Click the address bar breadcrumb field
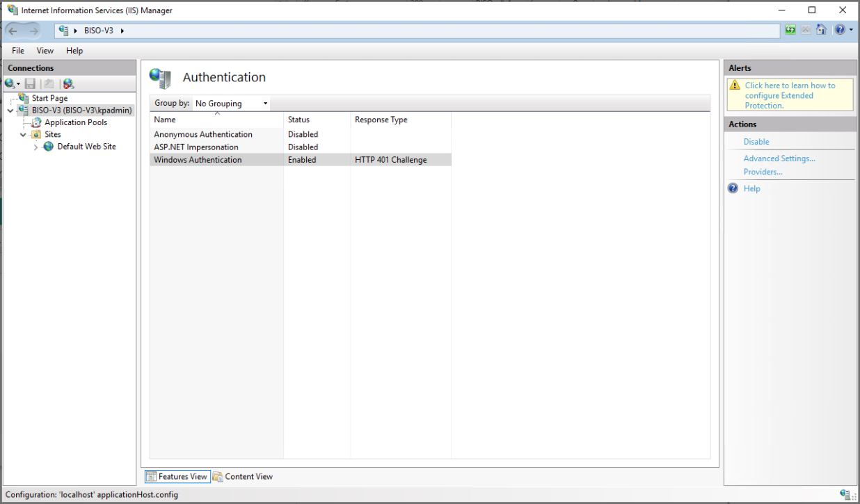 click(417, 31)
